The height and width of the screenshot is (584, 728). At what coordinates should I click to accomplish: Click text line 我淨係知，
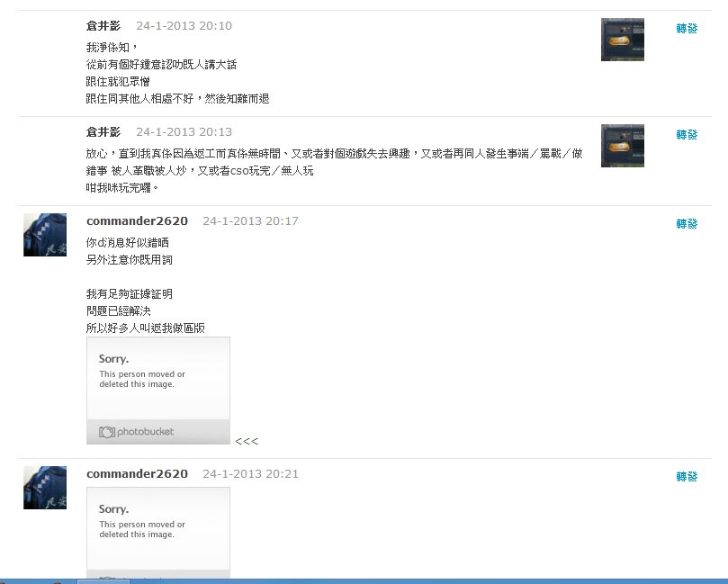coord(112,48)
